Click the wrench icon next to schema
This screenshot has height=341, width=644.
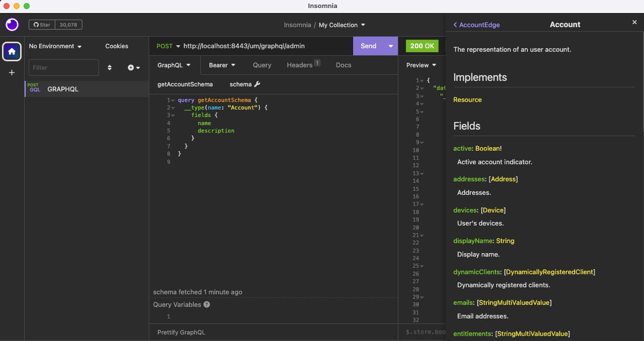(256, 84)
